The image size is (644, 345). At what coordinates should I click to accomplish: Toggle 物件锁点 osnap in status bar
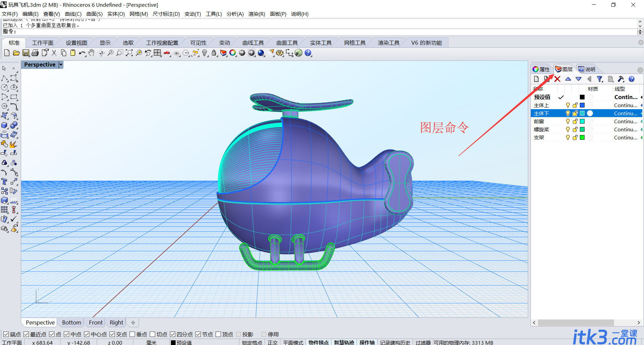(319, 342)
